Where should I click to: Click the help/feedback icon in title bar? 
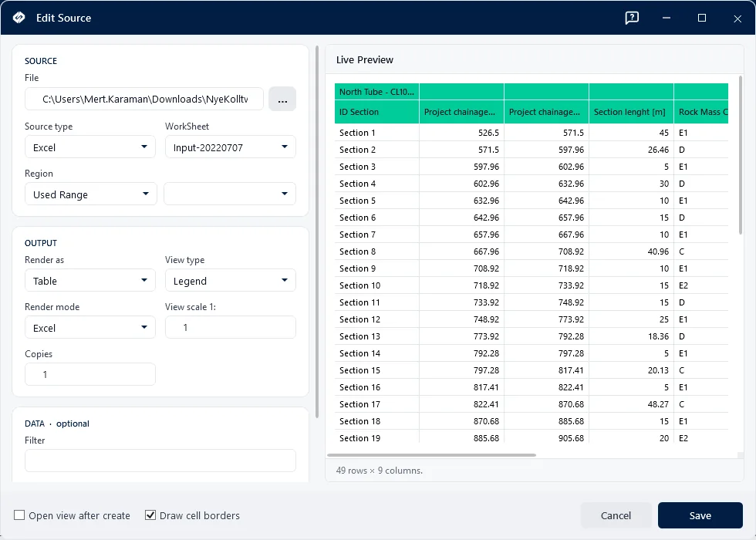(x=632, y=18)
